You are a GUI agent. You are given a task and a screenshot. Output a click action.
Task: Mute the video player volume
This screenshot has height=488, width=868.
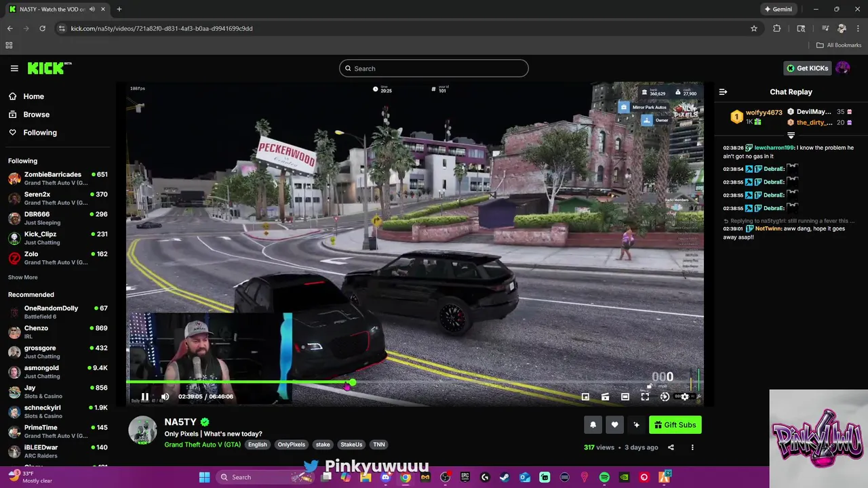[165, 396]
